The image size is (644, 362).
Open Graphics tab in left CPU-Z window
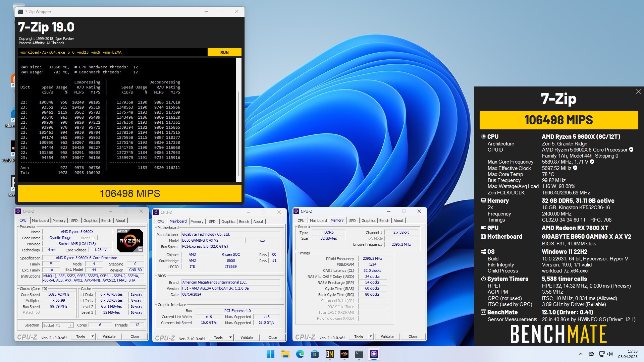coord(91,221)
